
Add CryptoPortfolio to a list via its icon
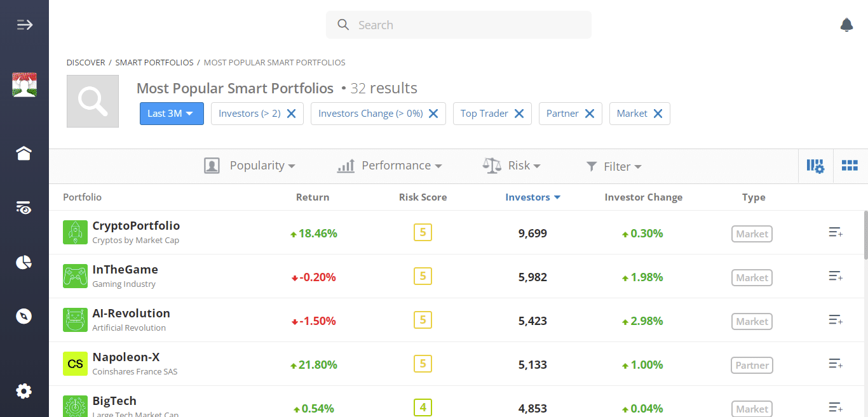[x=835, y=232]
